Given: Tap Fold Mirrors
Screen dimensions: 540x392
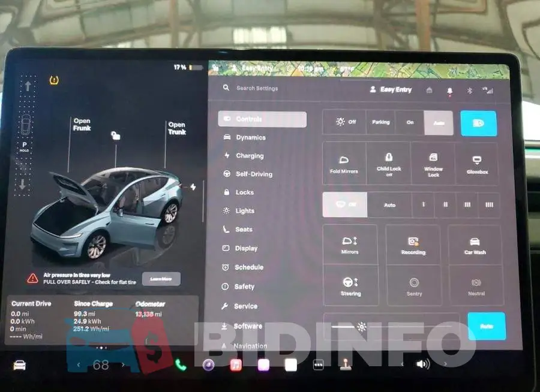Looking at the screenshot, I should tap(344, 164).
